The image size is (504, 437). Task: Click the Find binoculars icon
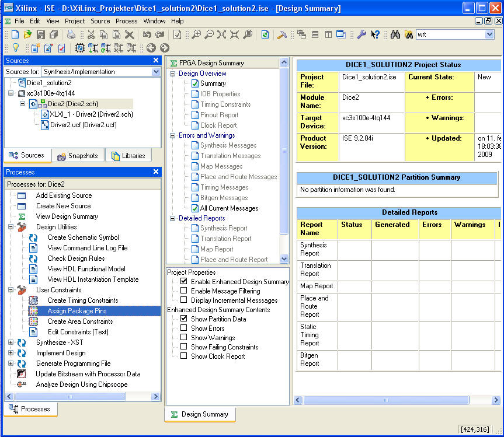[x=395, y=34]
